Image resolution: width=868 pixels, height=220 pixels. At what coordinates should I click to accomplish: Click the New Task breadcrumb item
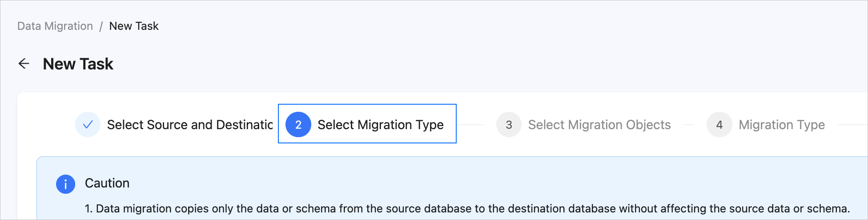pyautogui.click(x=134, y=26)
